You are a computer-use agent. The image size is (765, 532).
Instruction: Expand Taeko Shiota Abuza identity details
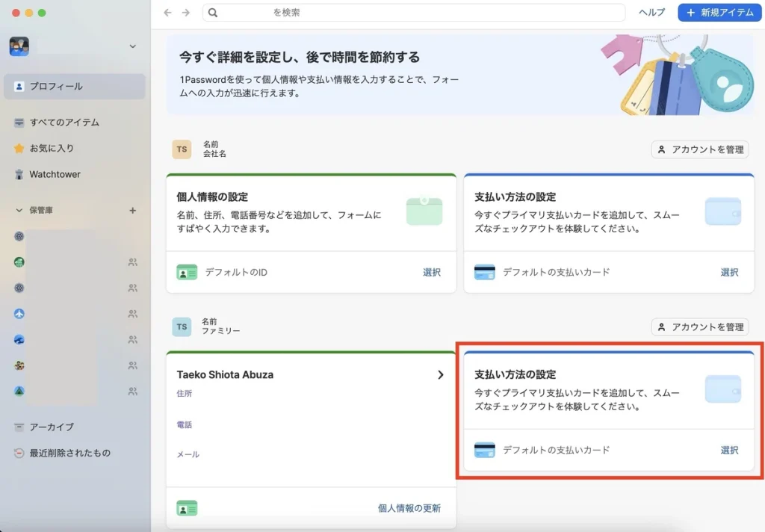pyautogui.click(x=440, y=375)
